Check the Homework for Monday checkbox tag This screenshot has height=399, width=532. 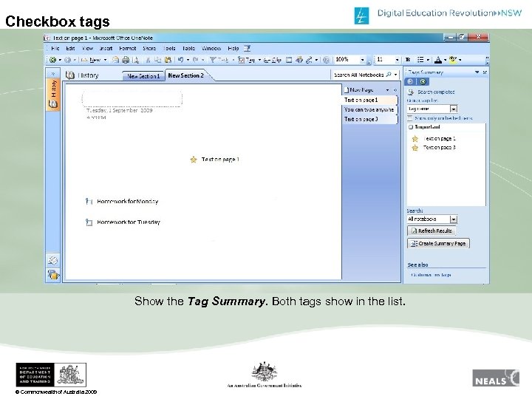coord(89,202)
